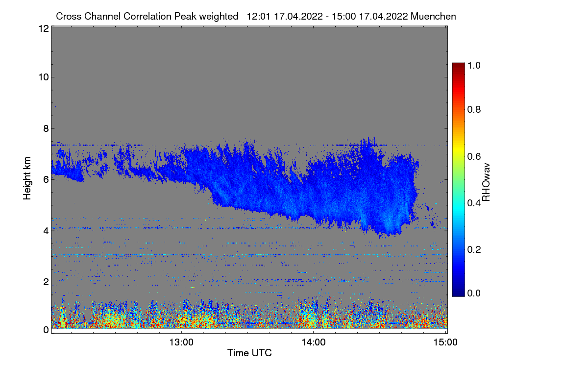Click the date range '12:01 17.04.2022 - 15:00 17.04.2022'

point(328,16)
